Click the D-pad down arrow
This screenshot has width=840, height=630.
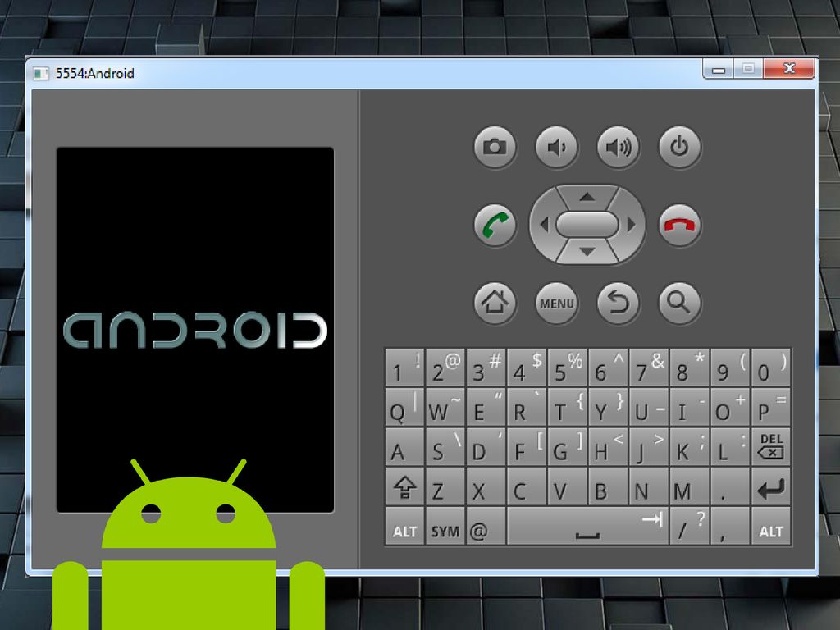587,251
